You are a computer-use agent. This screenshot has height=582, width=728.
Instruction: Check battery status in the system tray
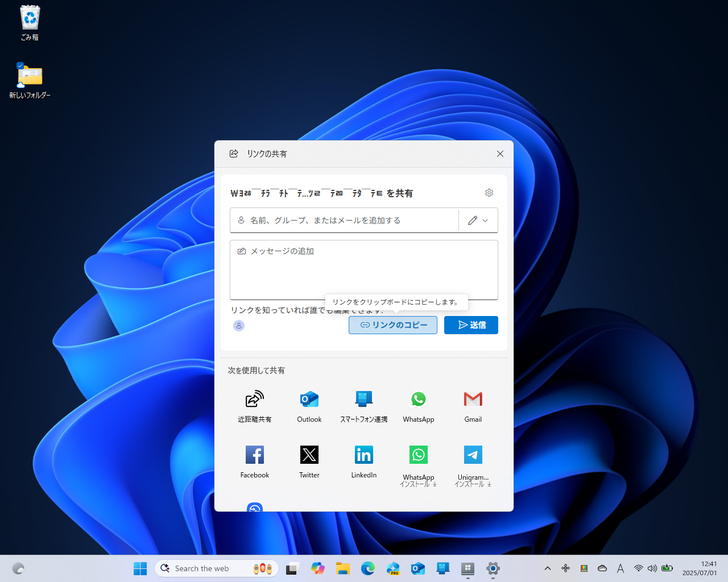pos(667,568)
